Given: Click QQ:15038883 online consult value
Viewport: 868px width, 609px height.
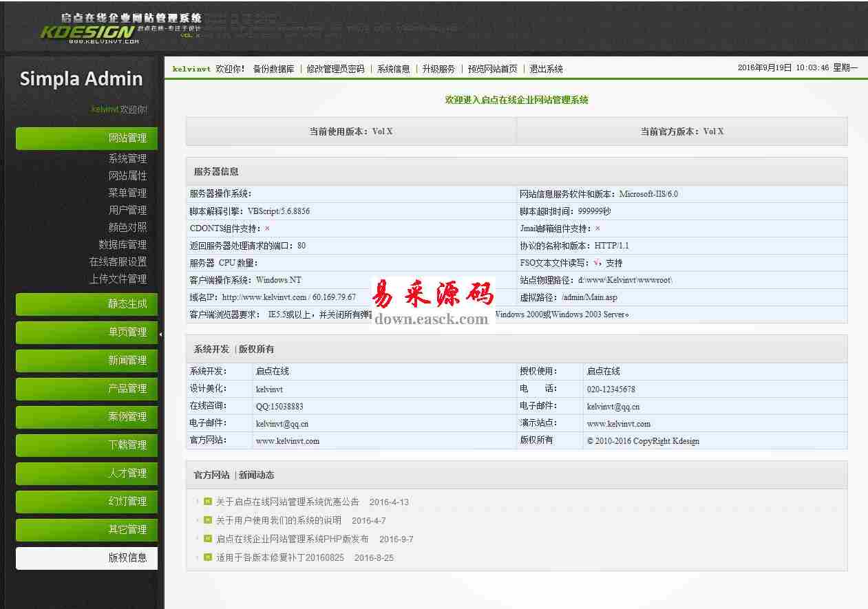Looking at the screenshot, I should click(x=279, y=407).
